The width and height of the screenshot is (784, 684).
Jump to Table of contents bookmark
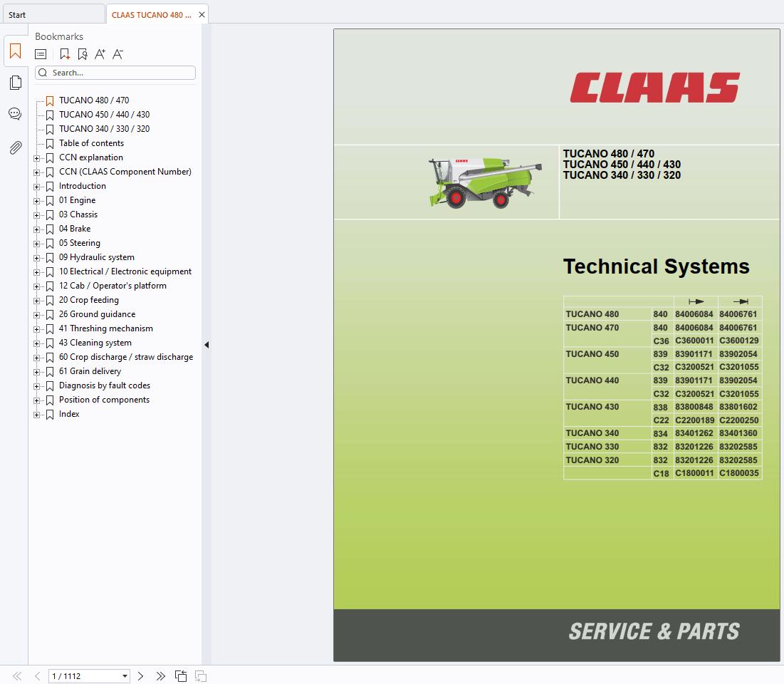(91, 143)
